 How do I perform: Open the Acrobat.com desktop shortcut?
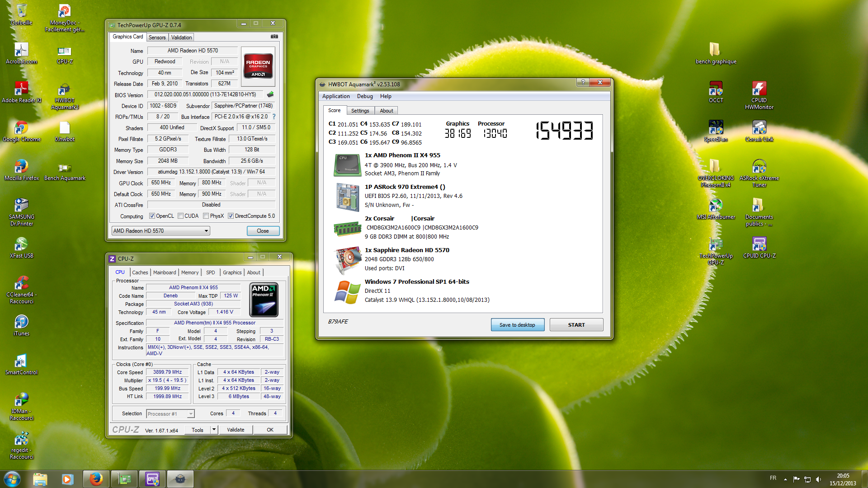click(21, 53)
